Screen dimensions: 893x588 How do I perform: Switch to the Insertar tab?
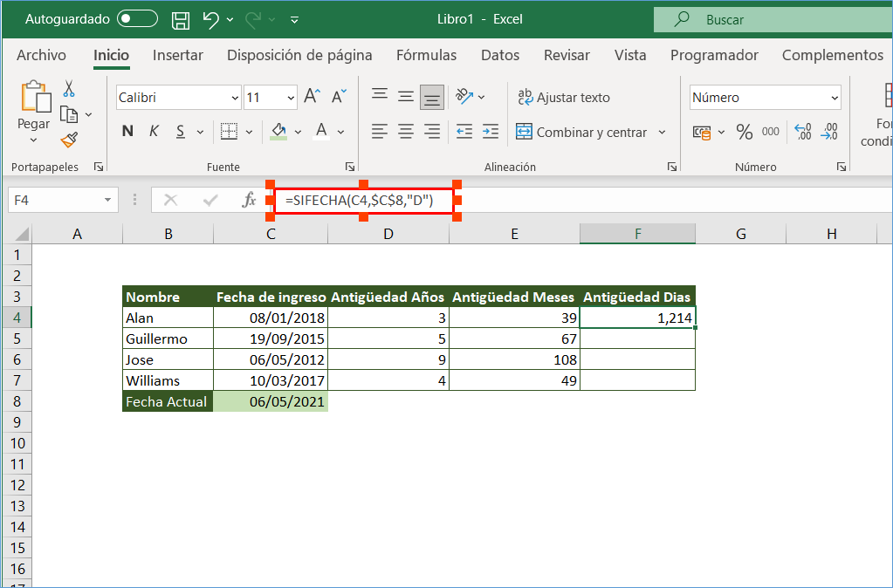[178, 55]
